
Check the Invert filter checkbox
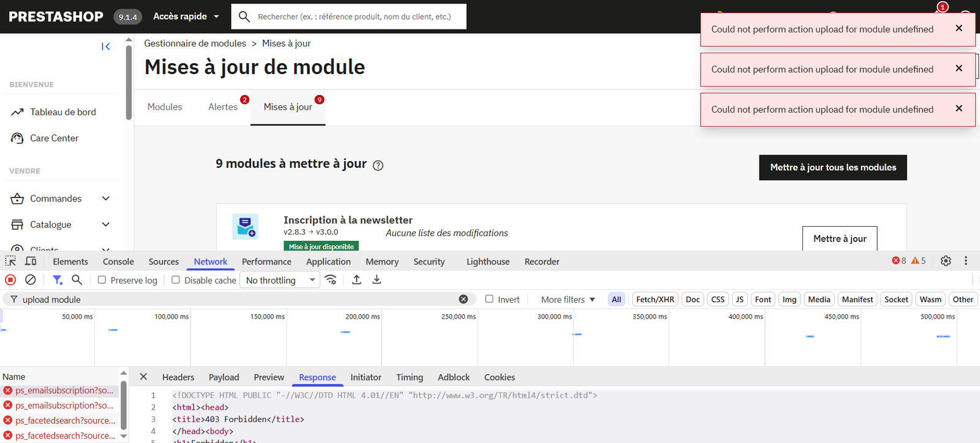[x=489, y=299]
